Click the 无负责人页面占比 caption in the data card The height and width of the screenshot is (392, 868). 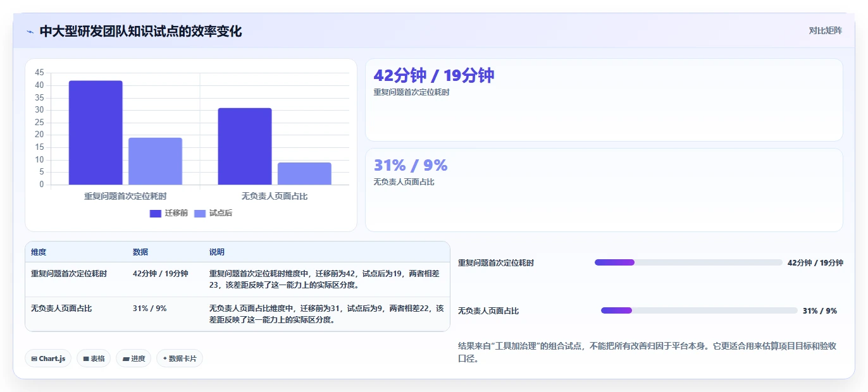(x=404, y=182)
